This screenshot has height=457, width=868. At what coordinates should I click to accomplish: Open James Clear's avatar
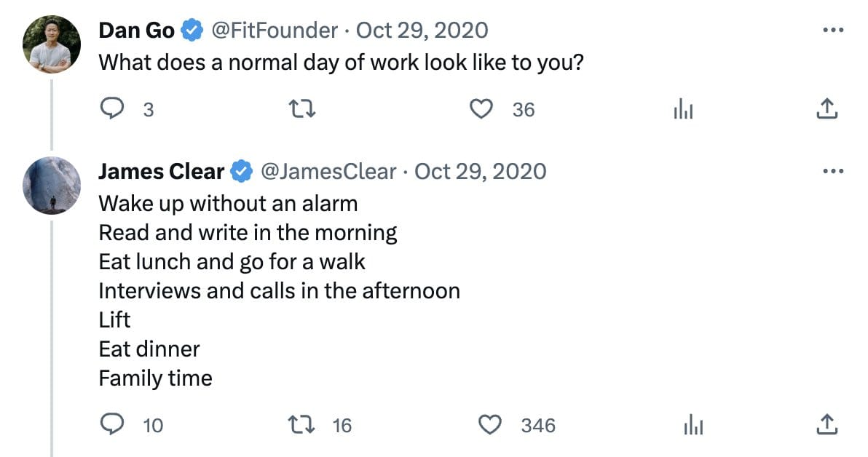(51, 185)
